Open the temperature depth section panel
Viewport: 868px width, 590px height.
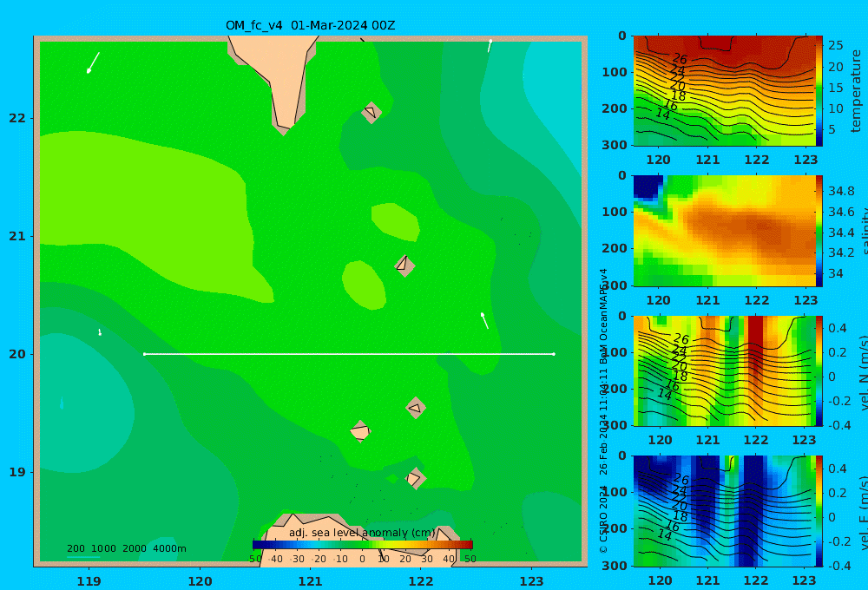(x=724, y=91)
